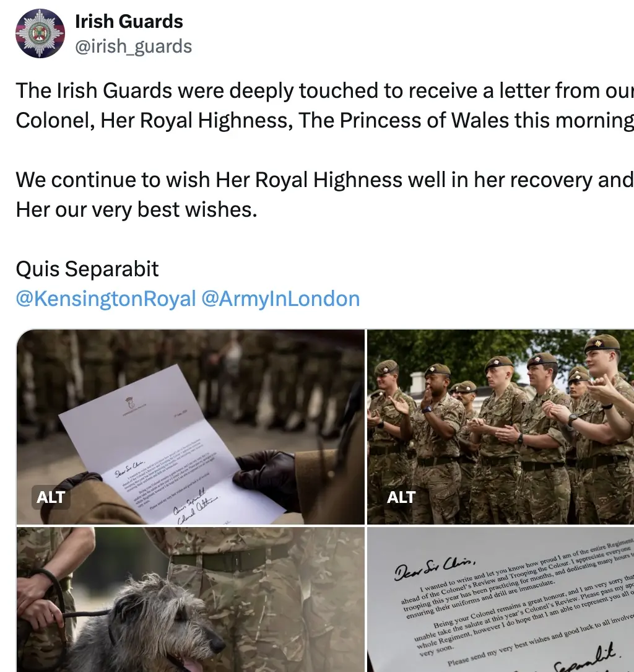Open photo of soldiers applauding
Screen dimensions: 634x672
coord(500,427)
